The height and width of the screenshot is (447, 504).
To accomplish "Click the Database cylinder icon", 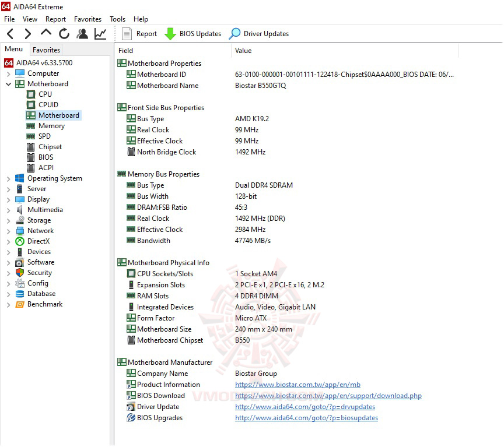I will click(x=20, y=294).
